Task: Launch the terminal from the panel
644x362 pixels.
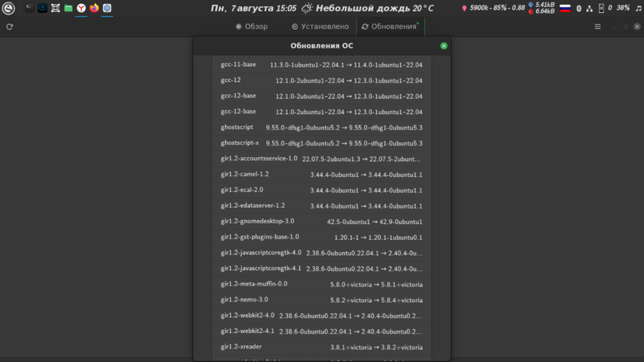Action: click(29, 8)
